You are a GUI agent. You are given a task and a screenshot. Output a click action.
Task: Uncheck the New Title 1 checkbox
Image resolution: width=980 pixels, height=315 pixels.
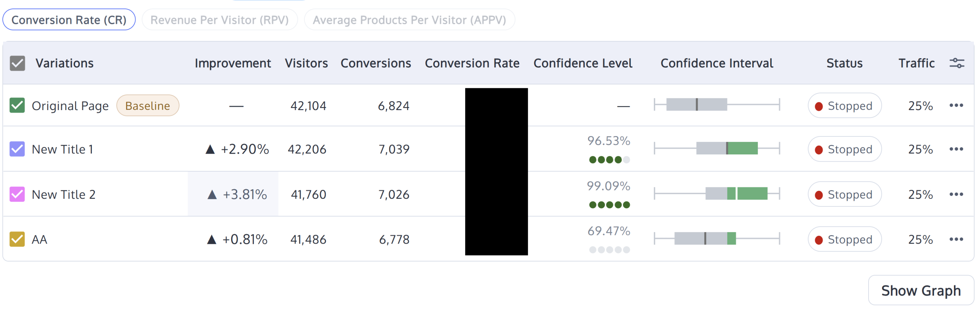click(18, 149)
